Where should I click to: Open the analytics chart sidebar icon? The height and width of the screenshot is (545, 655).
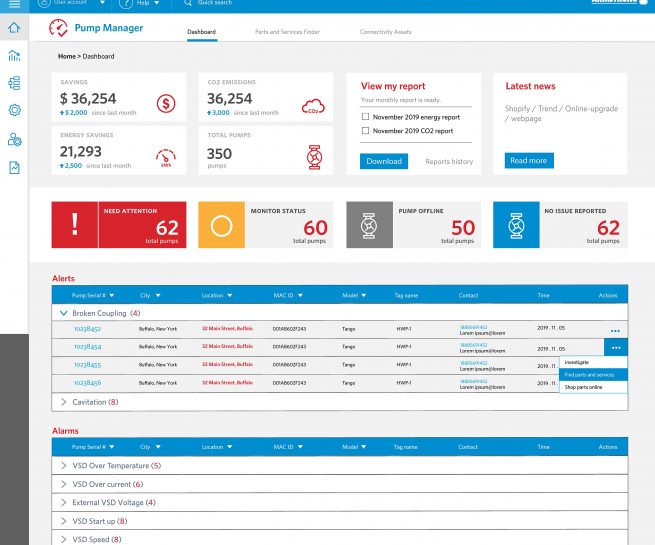point(14,56)
